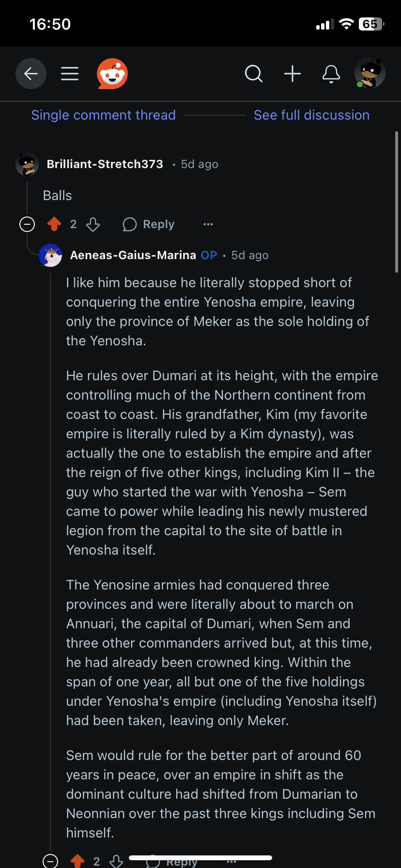The height and width of the screenshot is (868, 401).
Task: Select See full discussion
Action: (x=311, y=115)
